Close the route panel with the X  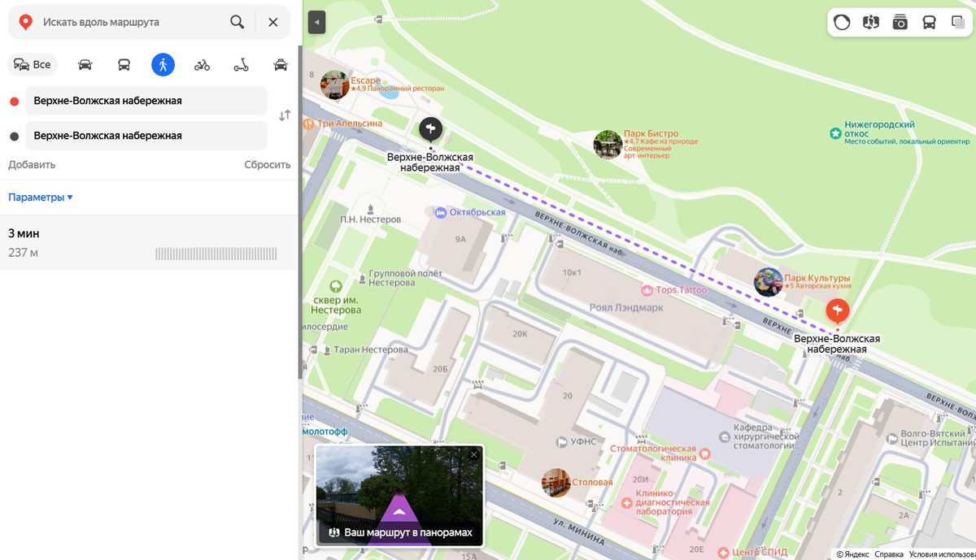click(273, 23)
